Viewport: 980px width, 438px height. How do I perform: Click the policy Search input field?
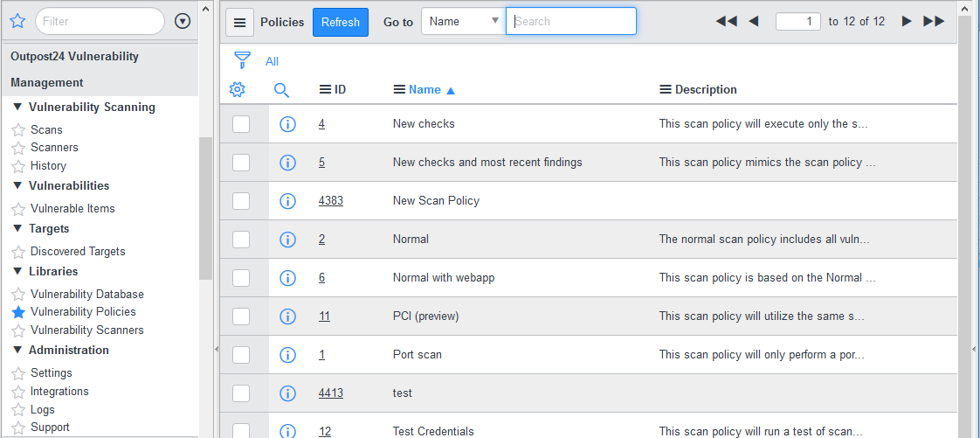[x=571, y=22]
